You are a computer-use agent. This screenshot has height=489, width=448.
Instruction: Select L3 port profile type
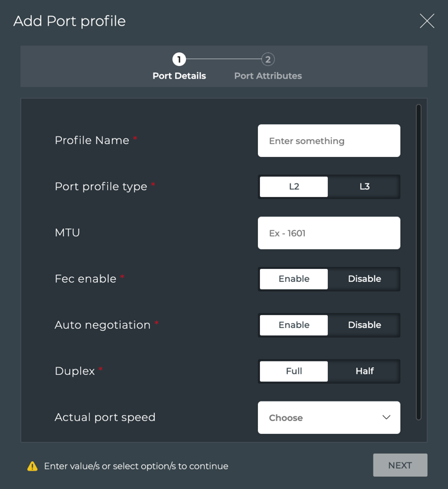365,187
